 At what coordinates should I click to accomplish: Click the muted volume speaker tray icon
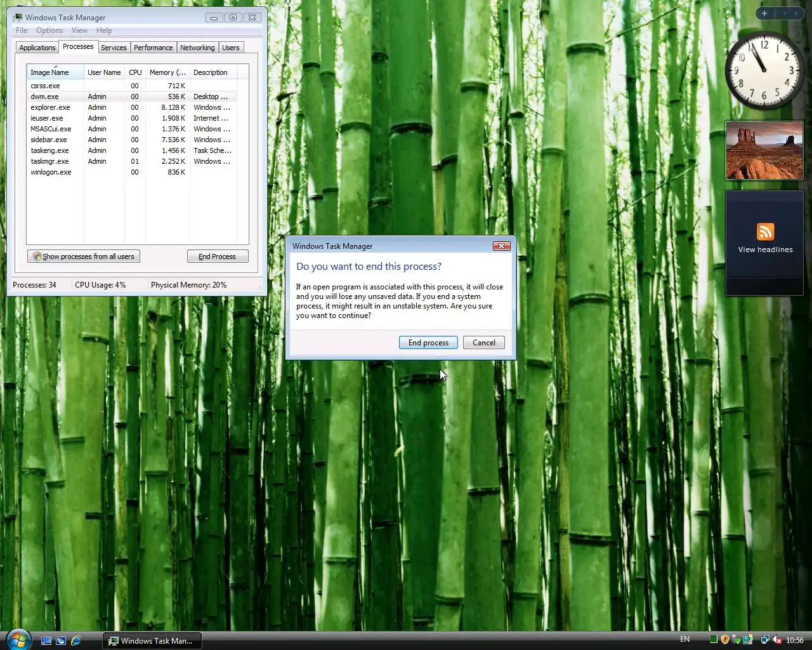(x=777, y=639)
